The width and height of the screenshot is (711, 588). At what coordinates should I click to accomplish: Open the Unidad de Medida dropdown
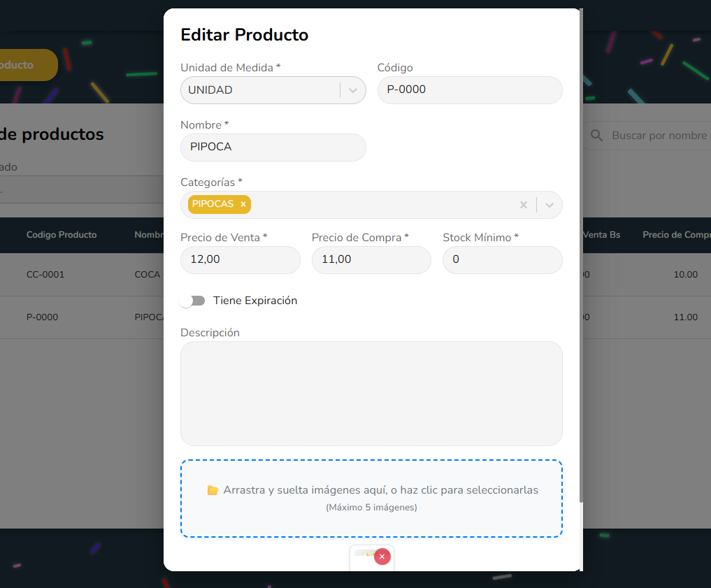[x=352, y=90]
